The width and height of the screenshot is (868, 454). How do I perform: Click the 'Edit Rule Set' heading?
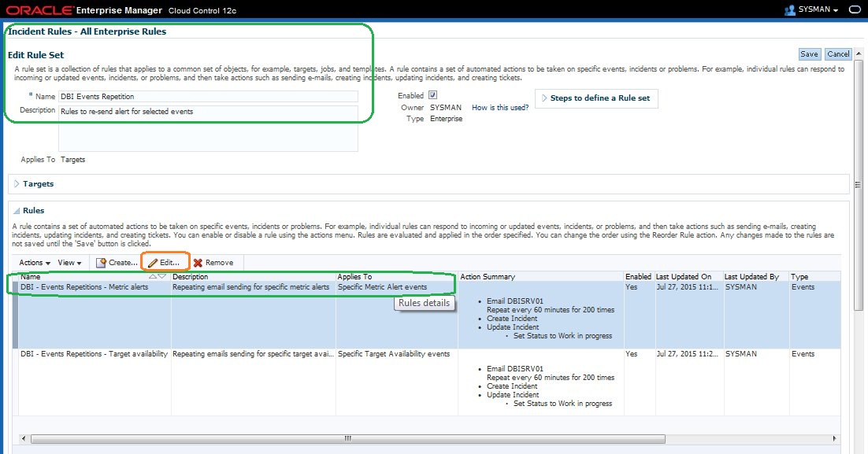(36, 55)
